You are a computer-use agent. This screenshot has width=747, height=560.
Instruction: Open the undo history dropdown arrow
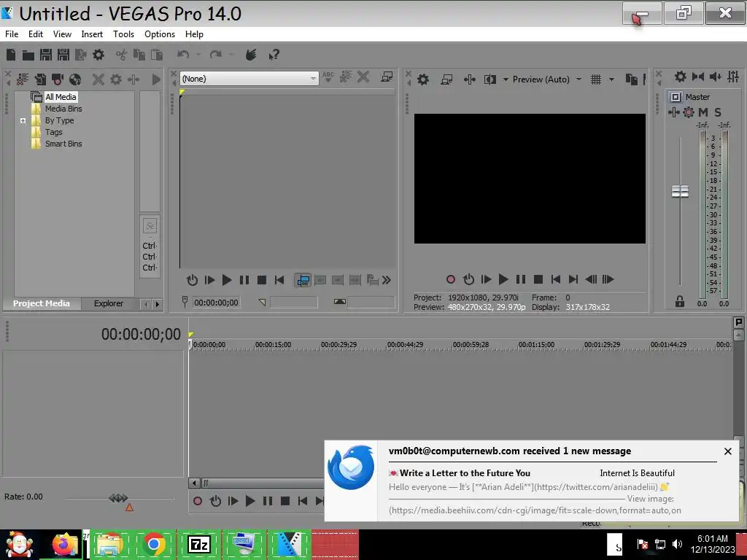(198, 55)
